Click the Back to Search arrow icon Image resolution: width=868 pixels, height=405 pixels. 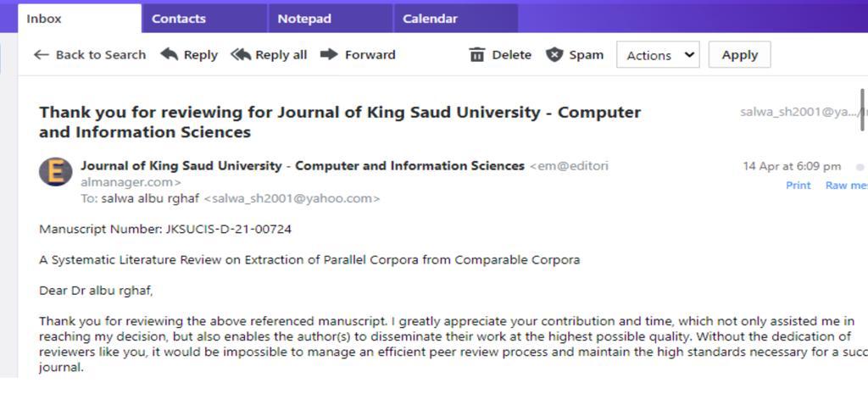41,55
